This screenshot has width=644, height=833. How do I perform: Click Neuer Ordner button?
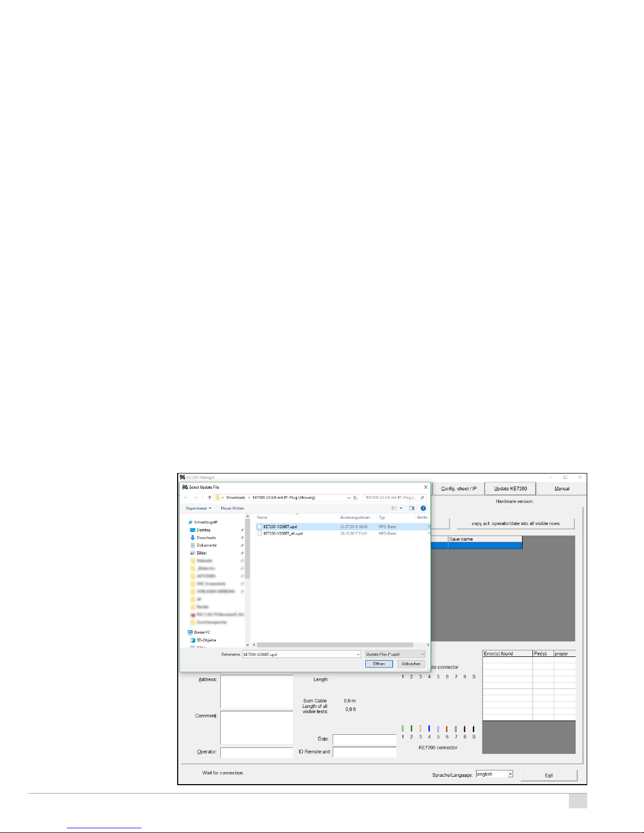click(232, 508)
